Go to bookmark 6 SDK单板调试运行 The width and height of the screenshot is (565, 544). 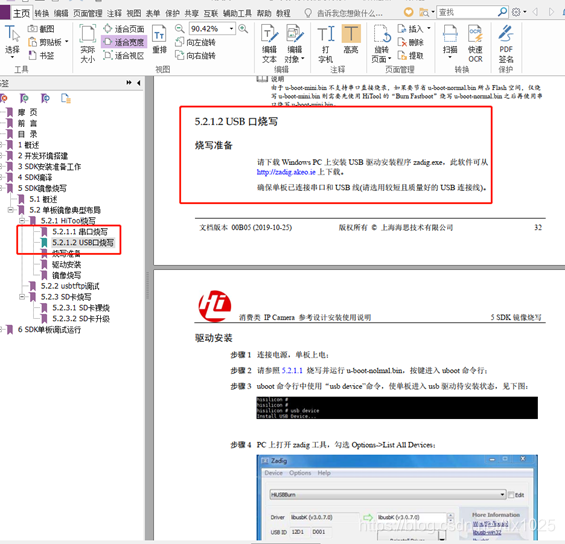coord(49,330)
